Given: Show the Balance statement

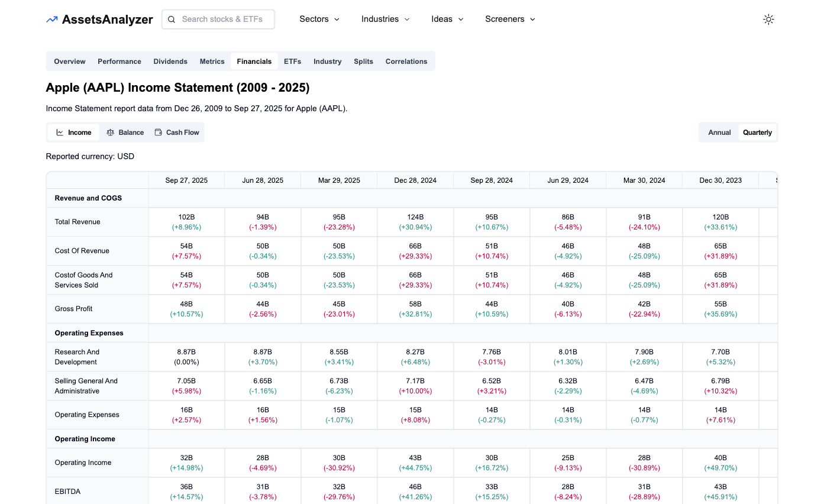Looking at the screenshot, I should (131, 133).
